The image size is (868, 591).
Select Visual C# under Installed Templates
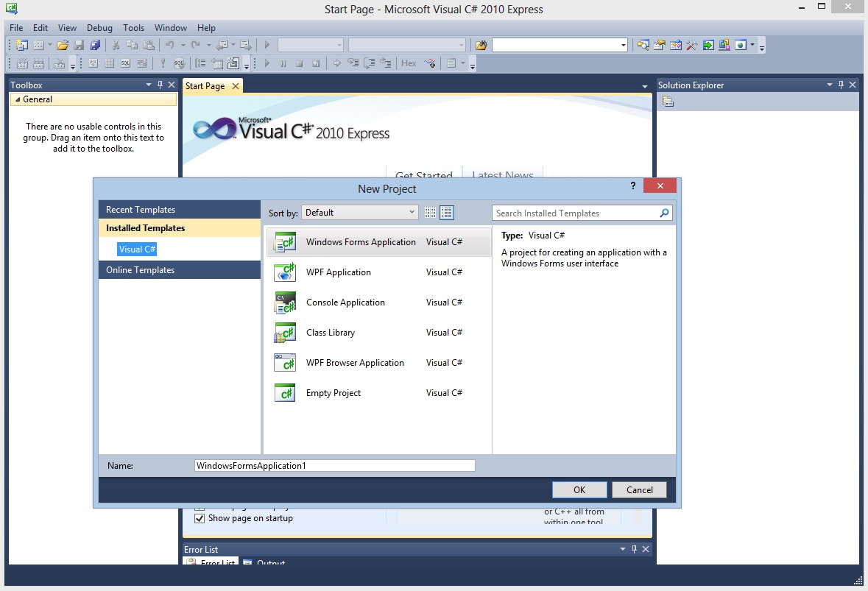(137, 250)
